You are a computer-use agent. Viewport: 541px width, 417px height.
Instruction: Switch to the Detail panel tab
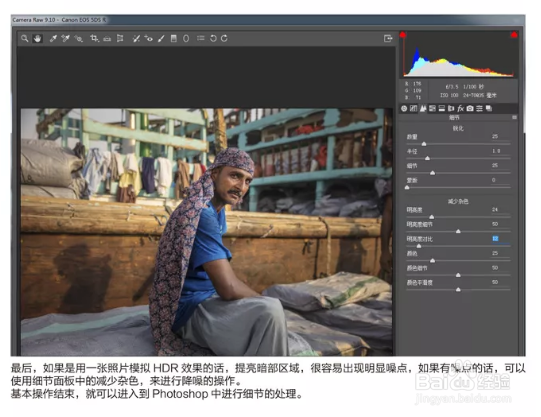coord(423,109)
